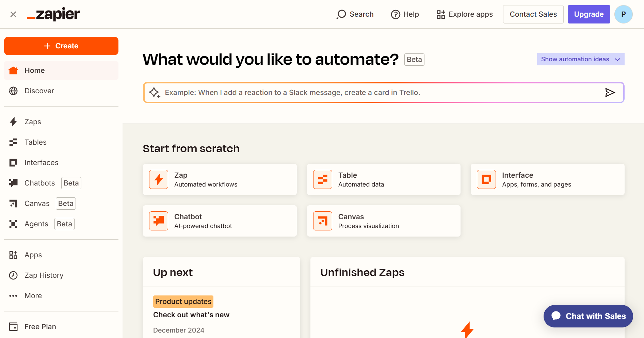
Task: Click the Product updates tag
Action: coord(183,302)
